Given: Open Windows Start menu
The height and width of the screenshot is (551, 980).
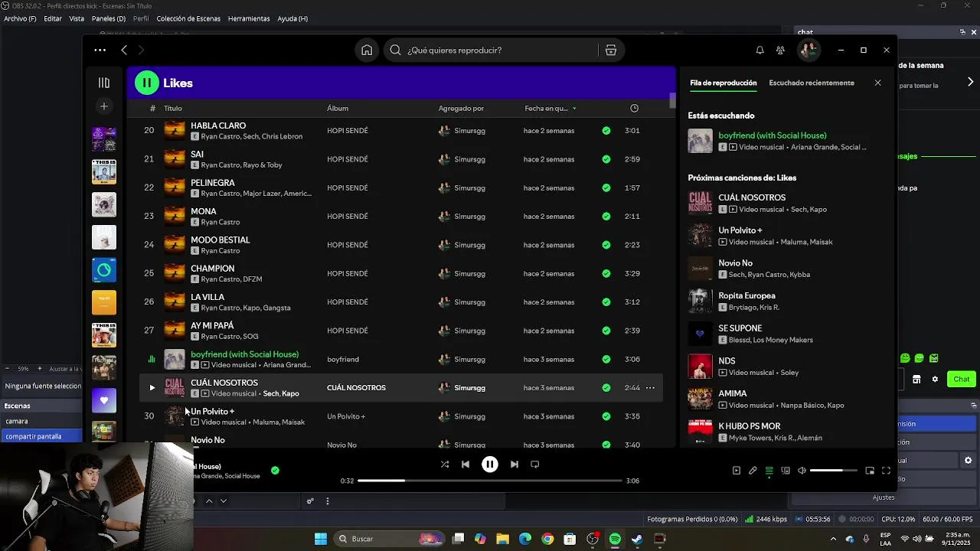Looking at the screenshot, I should click(x=321, y=539).
